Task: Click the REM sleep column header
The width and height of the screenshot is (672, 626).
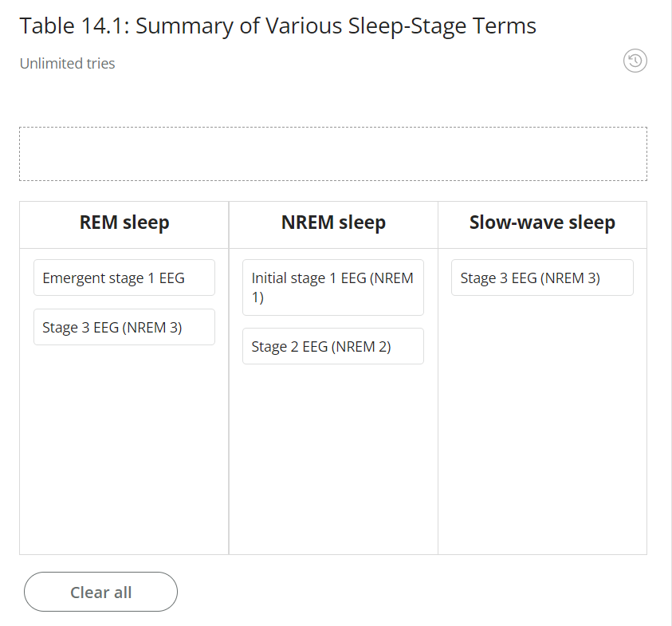Action: [x=124, y=222]
